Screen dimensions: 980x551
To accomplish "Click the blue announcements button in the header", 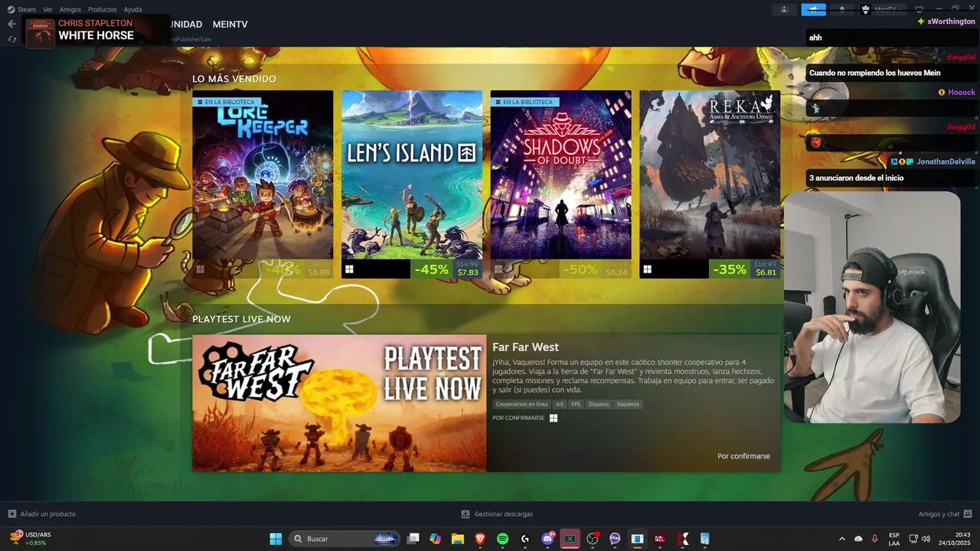I will pos(813,9).
